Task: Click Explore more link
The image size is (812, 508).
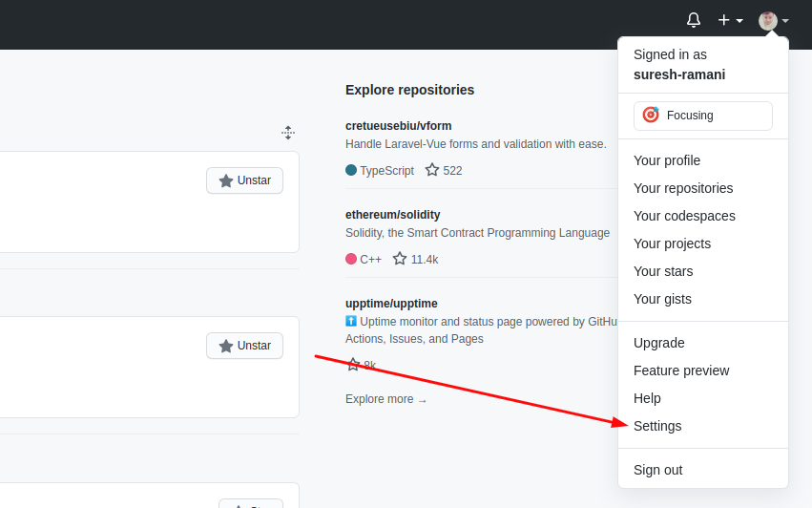Action: point(385,399)
